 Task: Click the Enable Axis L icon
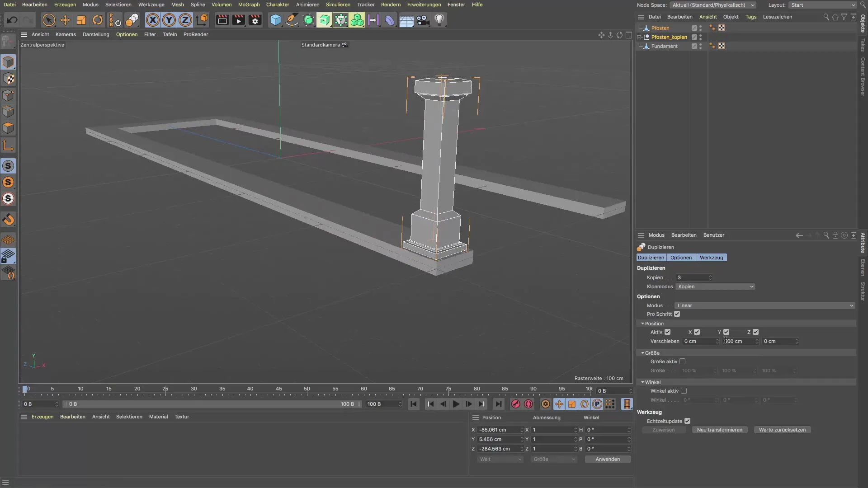pos(8,145)
